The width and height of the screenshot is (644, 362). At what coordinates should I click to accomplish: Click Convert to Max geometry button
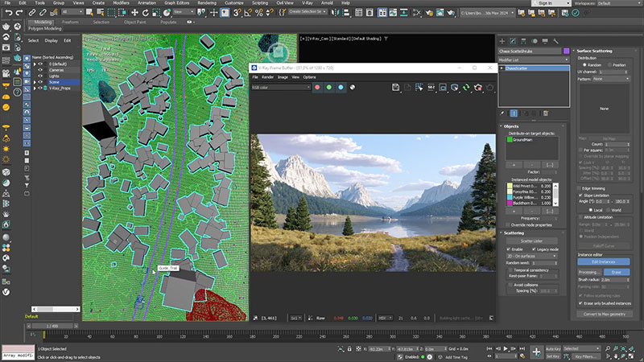point(605,313)
